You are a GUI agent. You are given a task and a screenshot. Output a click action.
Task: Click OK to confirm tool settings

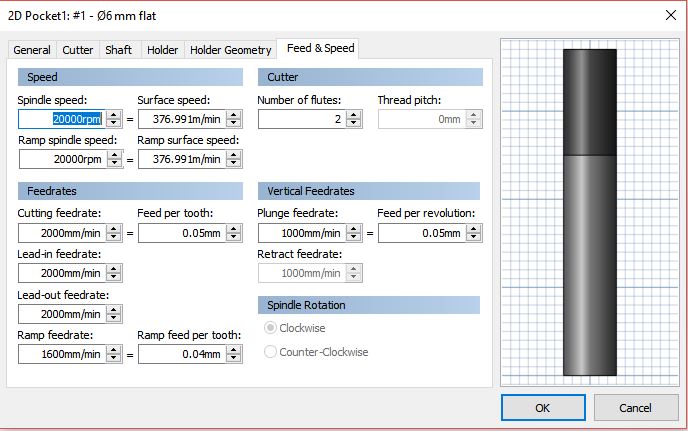[543, 407]
